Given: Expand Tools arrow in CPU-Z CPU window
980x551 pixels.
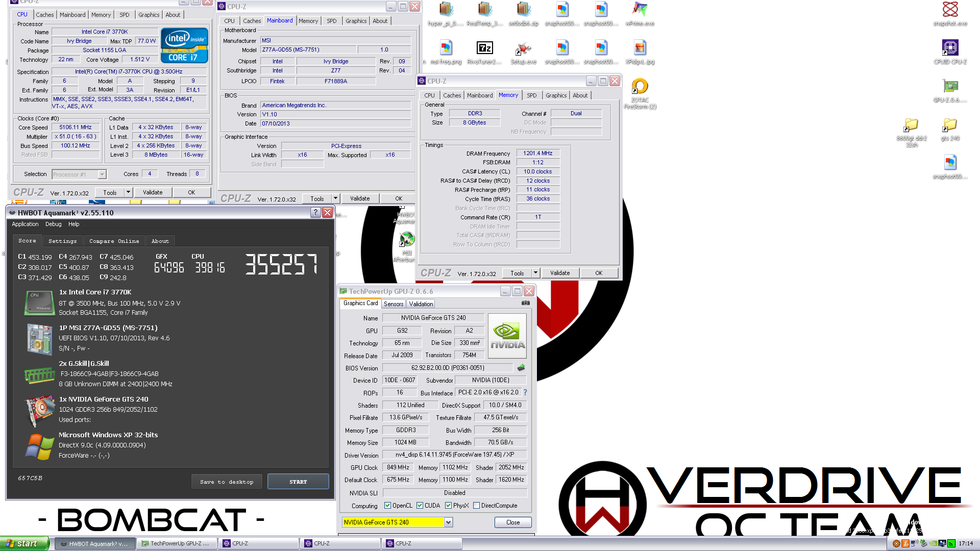Looking at the screenshot, I should click(128, 192).
